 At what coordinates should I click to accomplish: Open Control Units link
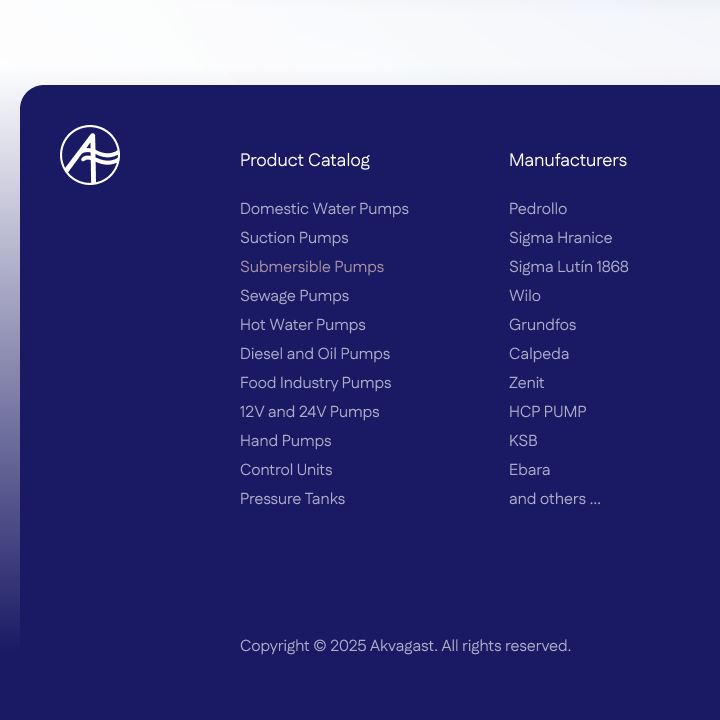click(286, 470)
